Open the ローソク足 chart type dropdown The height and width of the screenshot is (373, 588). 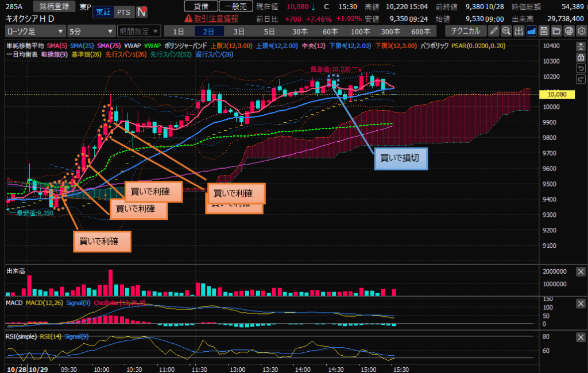(35, 31)
